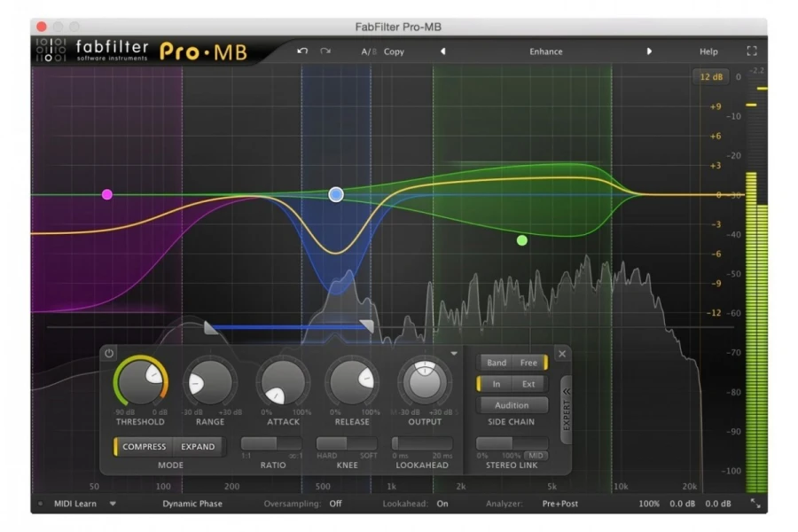
Task: Click the resize interface icon
Action: point(755,503)
